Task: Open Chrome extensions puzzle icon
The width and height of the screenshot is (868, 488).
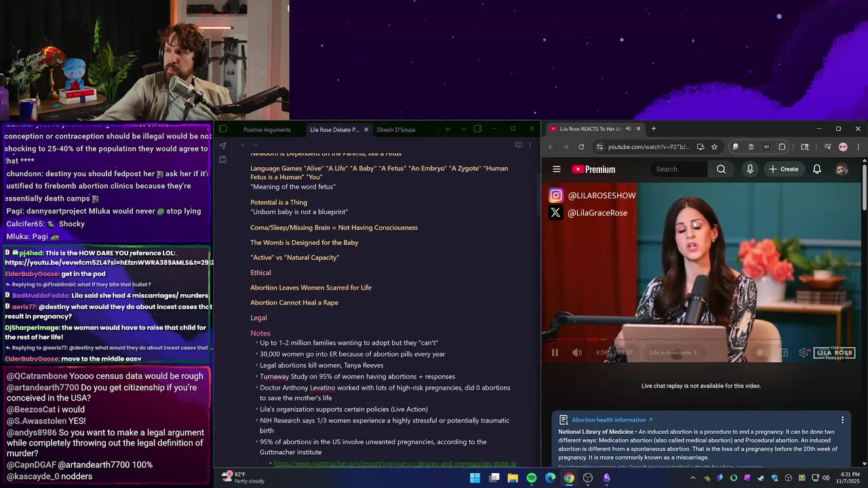Action: (782, 146)
